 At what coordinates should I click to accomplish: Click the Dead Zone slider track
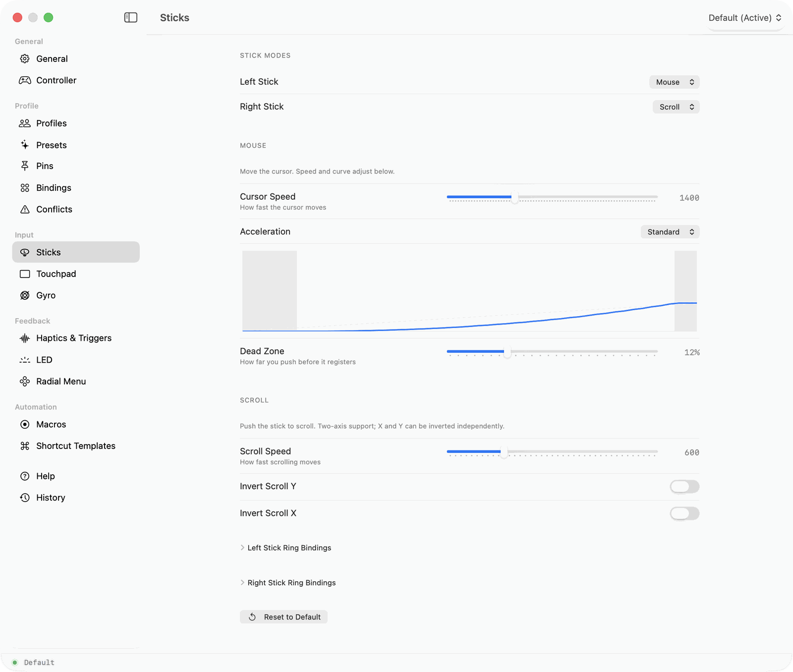click(552, 352)
